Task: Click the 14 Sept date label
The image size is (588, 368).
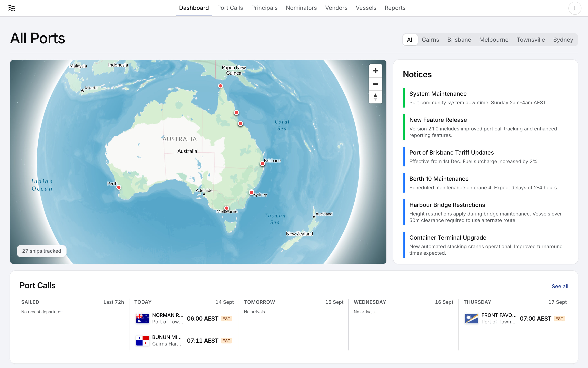Action: point(225,302)
